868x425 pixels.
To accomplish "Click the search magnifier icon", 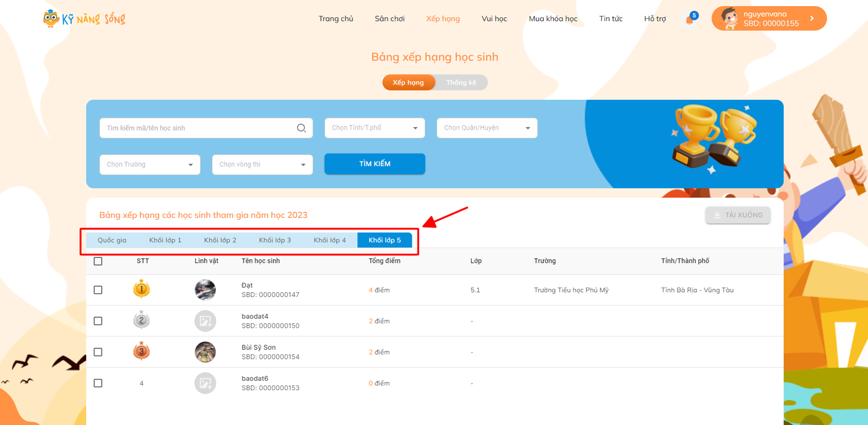I will (x=301, y=128).
